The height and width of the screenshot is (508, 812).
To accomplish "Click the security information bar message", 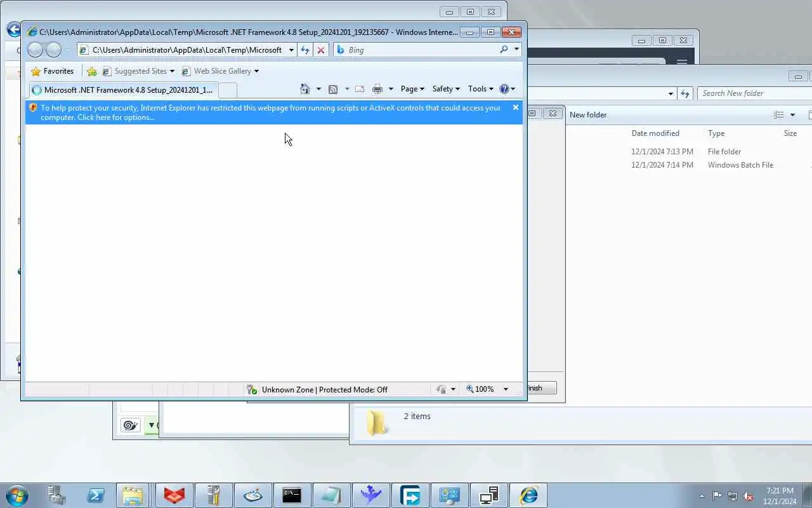I will click(270, 112).
